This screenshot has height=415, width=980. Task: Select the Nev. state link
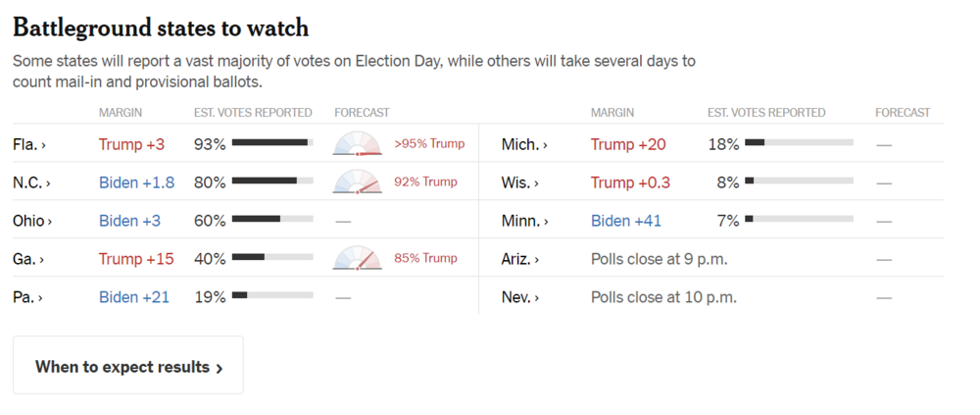pos(520,297)
